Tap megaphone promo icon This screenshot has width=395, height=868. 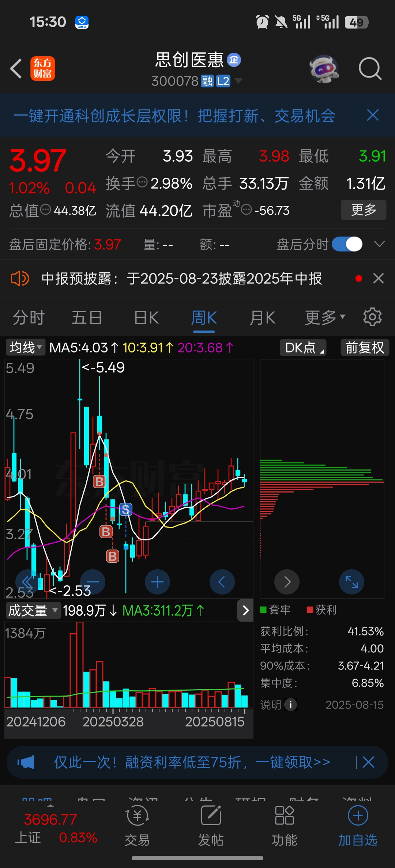[26, 762]
